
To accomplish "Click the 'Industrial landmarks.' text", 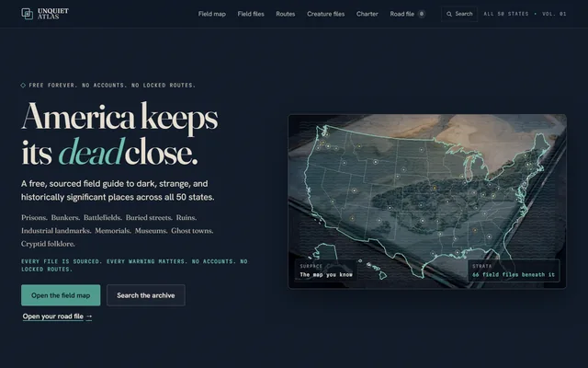I will coord(56,231).
